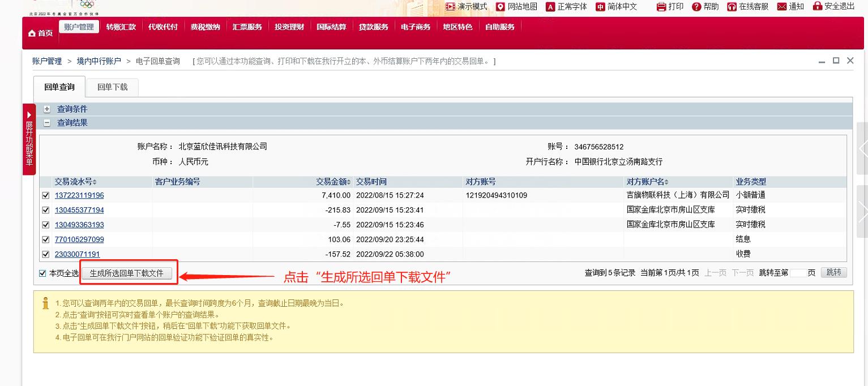
Task: Open the 通知 notifications icon
Action: point(790,7)
